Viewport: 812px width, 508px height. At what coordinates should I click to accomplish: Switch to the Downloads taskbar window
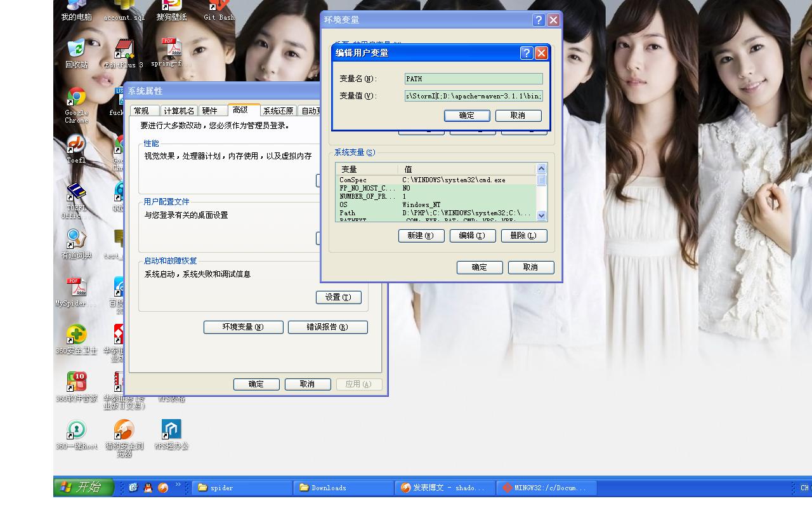pyautogui.click(x=343, y=488)
